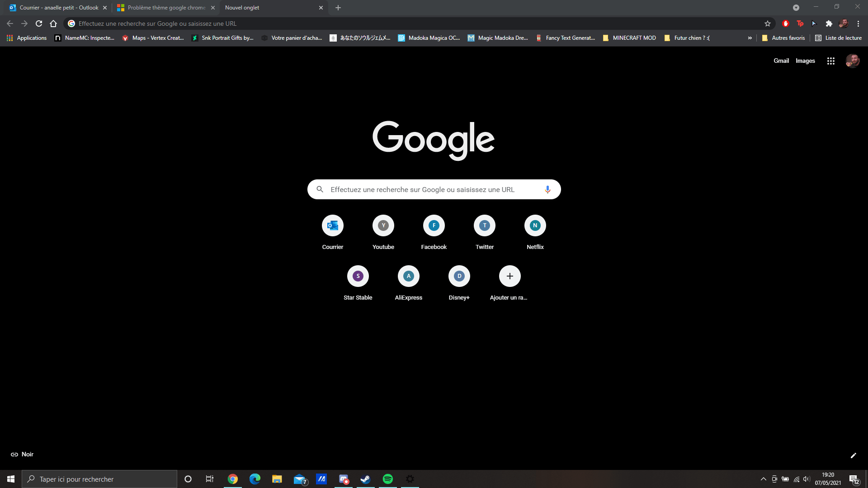This screenshot has height=488, width=868.
Task: Go to the home page icon
Action: point(53,23)
